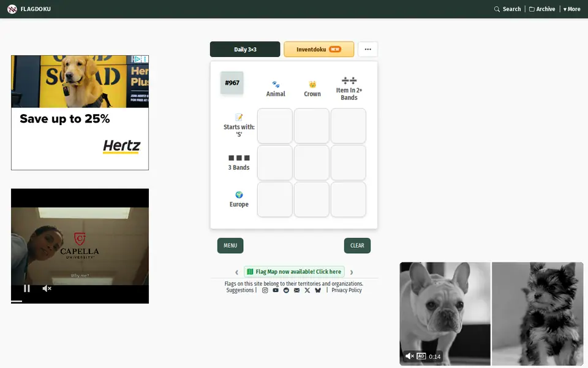Open Flagdoku Instagram page icon
The image size is (588, 368).
click(x=265, y=290)
